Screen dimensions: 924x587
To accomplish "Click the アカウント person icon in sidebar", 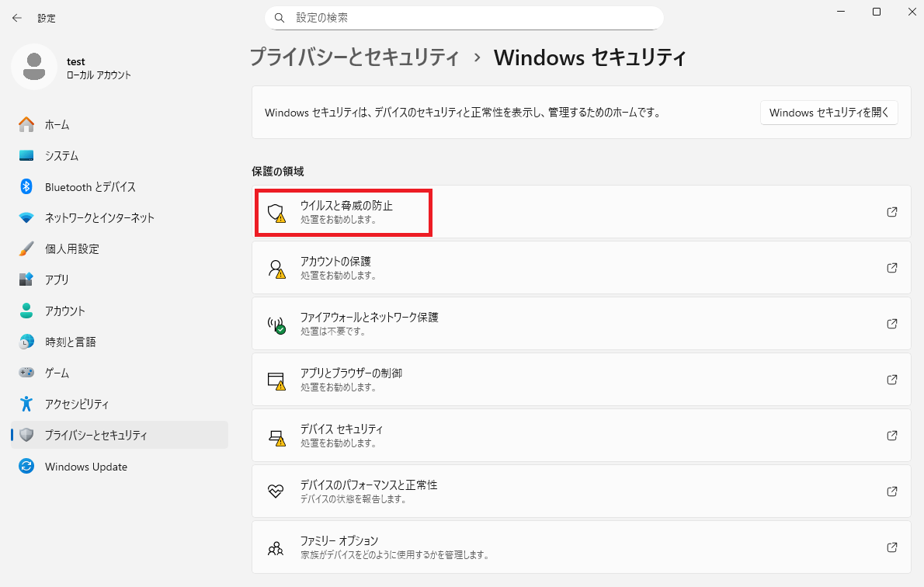I will (x=26, y=311).
